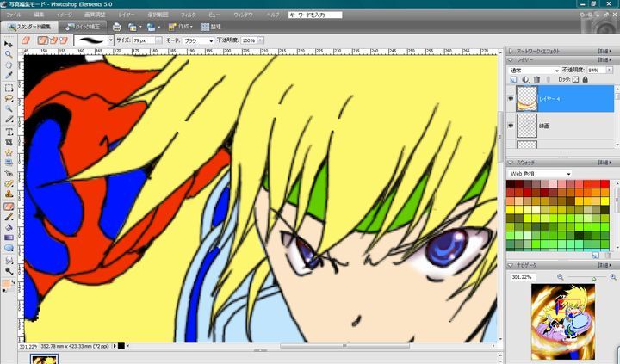Collapse the スウォッチ panel
This screenshot has height=364, width=620.
(511, 163)
